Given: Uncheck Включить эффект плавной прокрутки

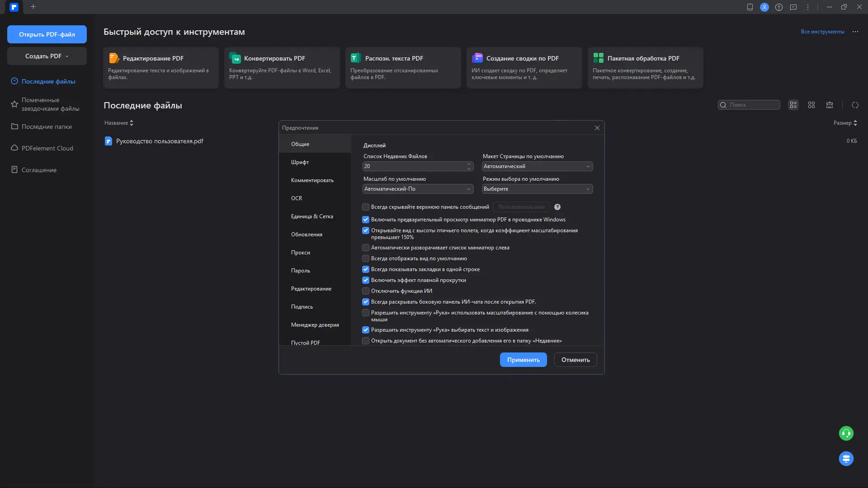Looking at the screenshot, I should tap(366, 280).
